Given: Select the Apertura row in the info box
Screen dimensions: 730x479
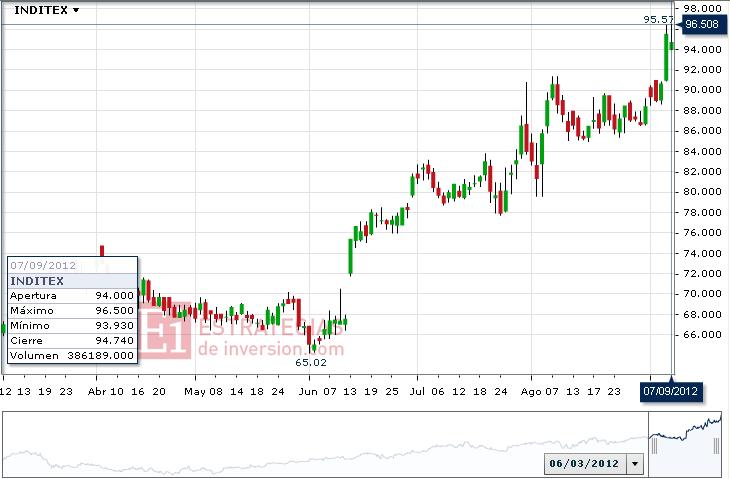Looking at the screenshot, I should pyautogui.click(x=71, y=295).
